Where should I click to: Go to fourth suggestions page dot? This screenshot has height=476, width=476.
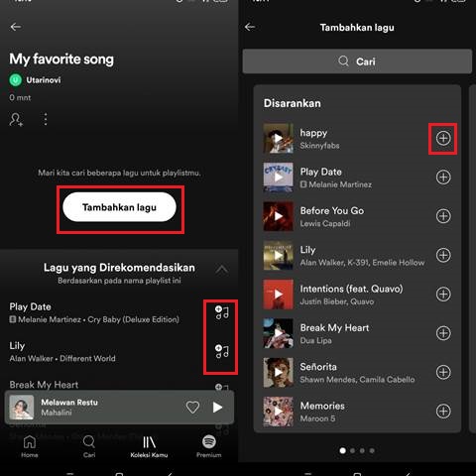click(372, 450)
